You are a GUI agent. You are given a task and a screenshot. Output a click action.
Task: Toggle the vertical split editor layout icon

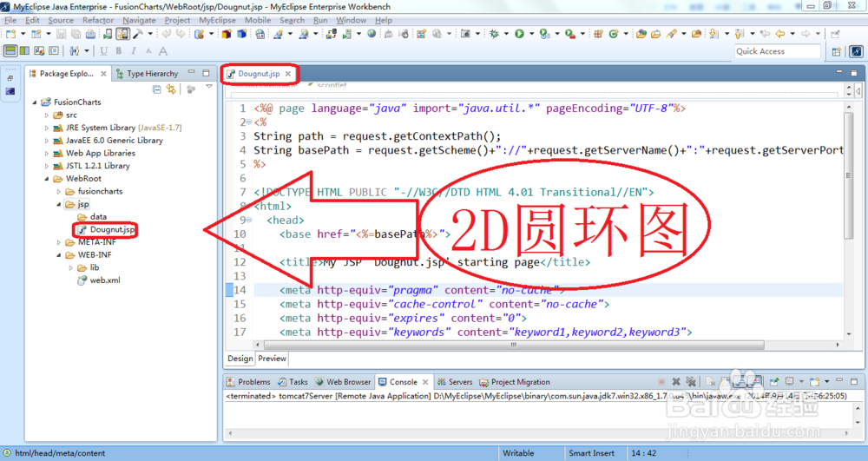24,51
